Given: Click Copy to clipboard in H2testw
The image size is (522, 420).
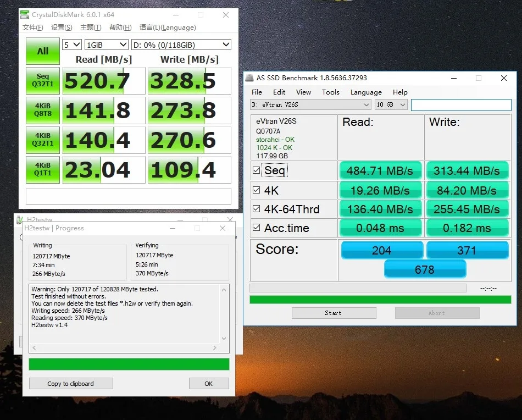Looking at the screenshot, I should coord(71,383).
